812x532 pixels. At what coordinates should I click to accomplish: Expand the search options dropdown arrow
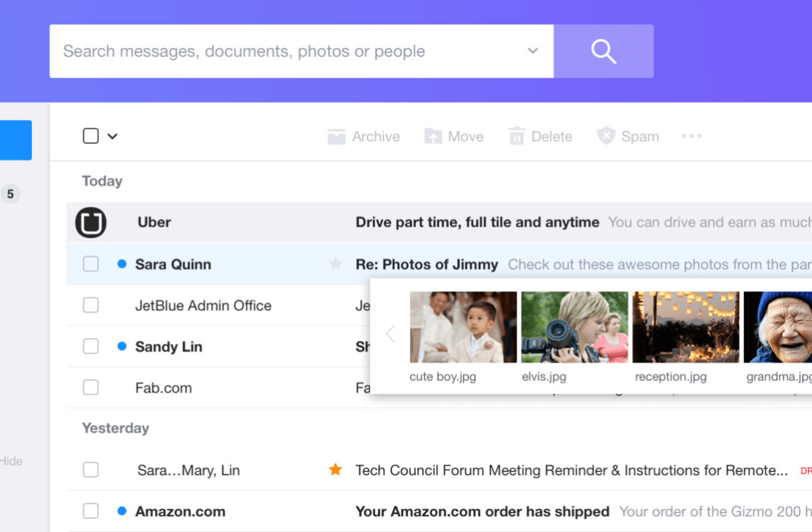coord(533,51)
